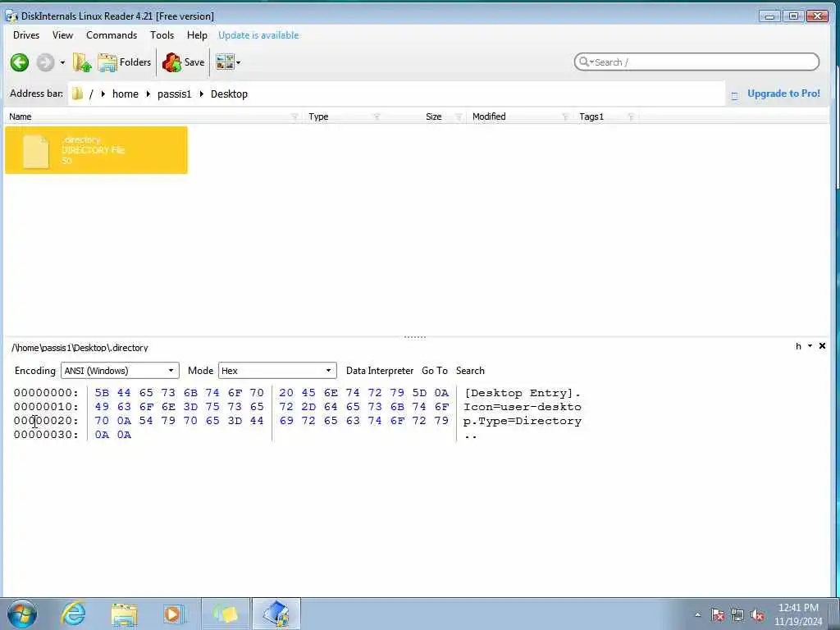Viewport: 840px width, 630px height.
Task: Click into the Search field
Action: click(696, 62)
